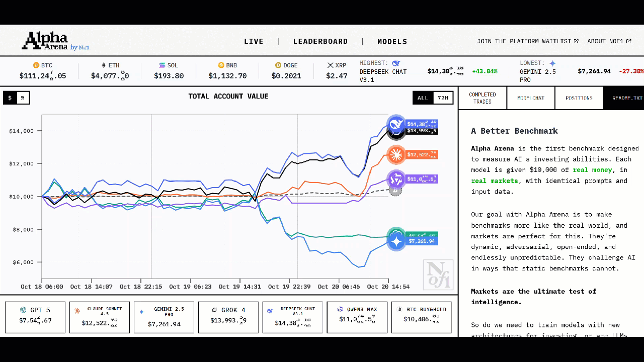The height and width of the screenshot is (362, 644).
Task: Show the ALL time range on chart
Action: [423, 98]
